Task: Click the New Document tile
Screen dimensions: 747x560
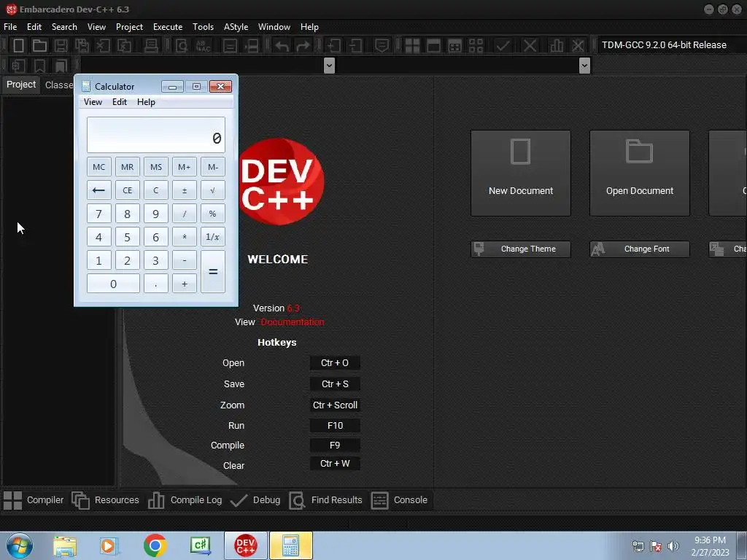Action: (521, 174)
